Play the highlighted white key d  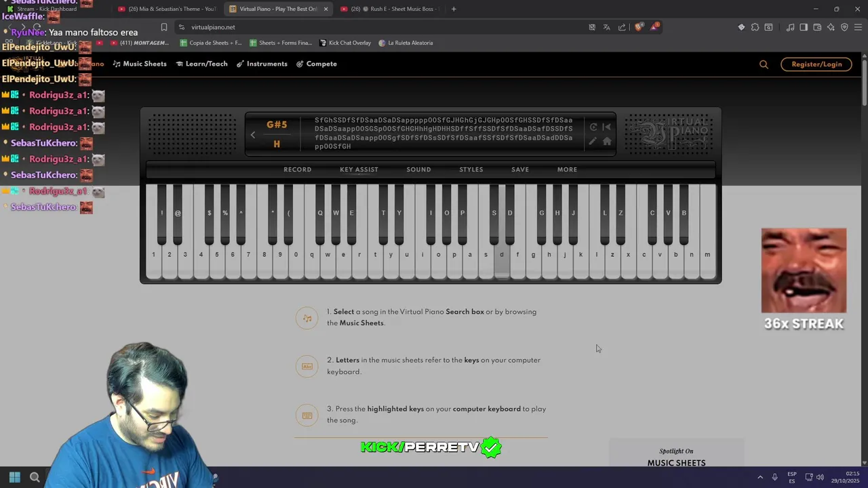coord(502,255)
